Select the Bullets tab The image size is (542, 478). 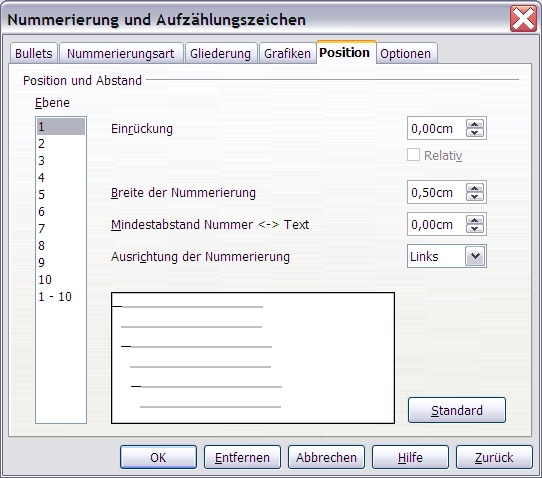[x=34, y=54]
